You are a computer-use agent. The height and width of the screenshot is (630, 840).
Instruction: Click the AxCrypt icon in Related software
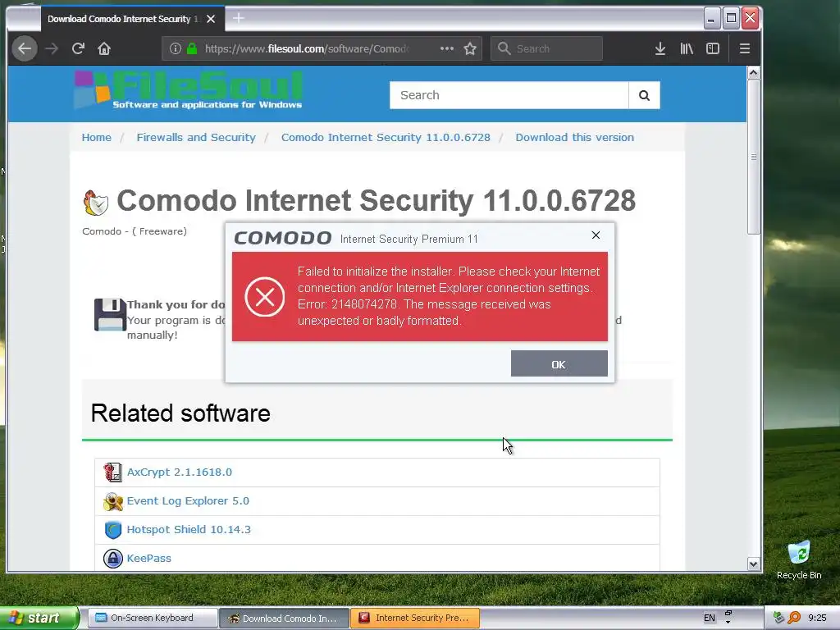click(112, 472)
